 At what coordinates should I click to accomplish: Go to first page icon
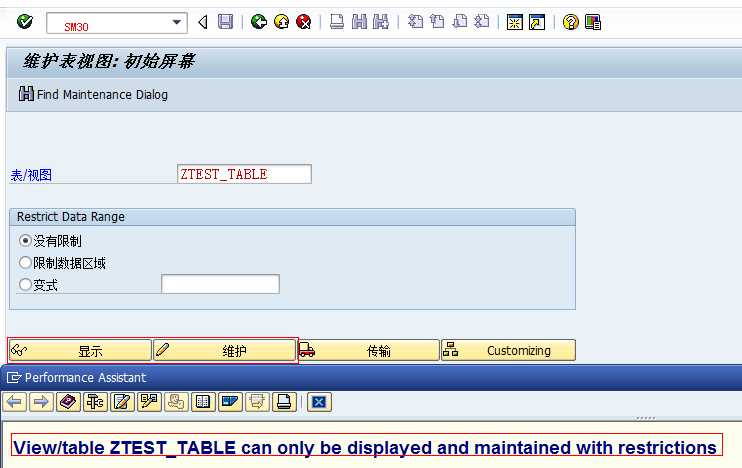tap(415, 22)
